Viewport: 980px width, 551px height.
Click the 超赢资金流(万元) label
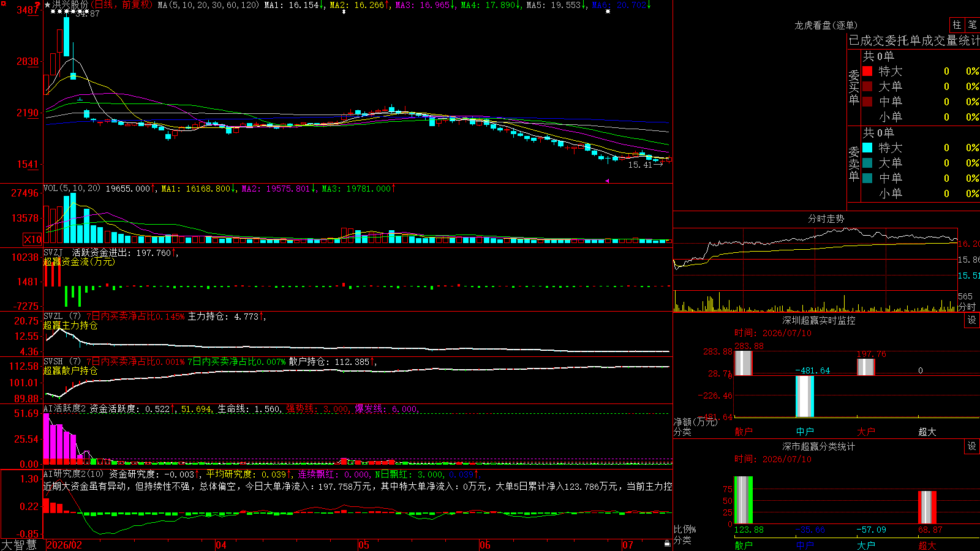click(79, 261)
